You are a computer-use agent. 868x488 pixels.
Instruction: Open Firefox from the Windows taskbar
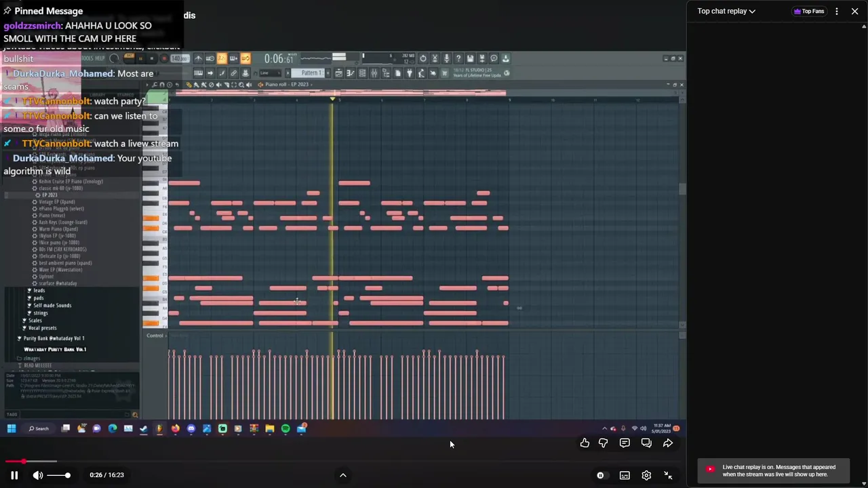pyautogui.click(x=175, y=428)
